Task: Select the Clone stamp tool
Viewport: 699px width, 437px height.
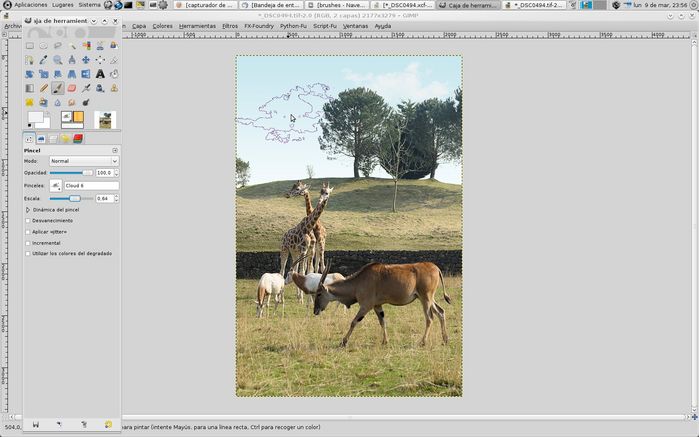Action: 114,88
